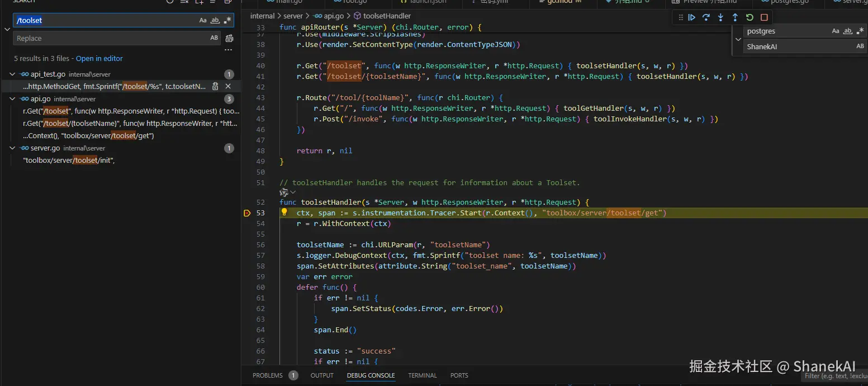Open the postgres.go editor tab
This screenshot has height=386, width=868.
(789, 2)
